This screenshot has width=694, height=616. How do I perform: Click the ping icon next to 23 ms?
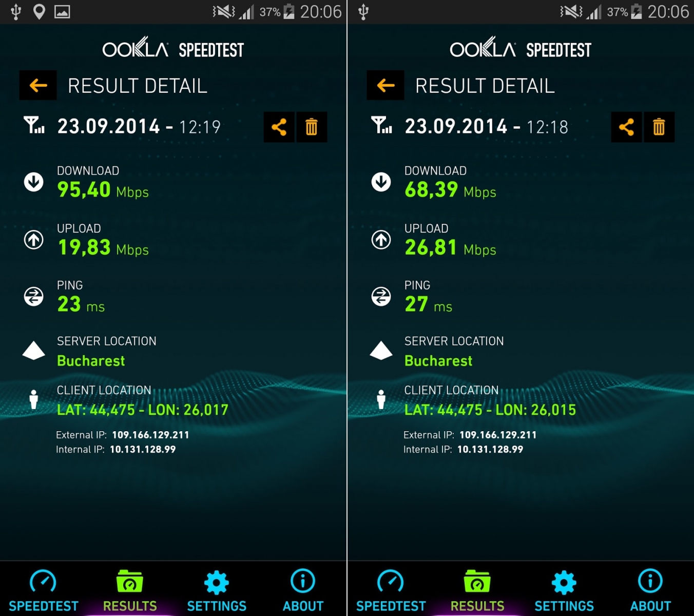pyautogui.click(x=34, y=296)
